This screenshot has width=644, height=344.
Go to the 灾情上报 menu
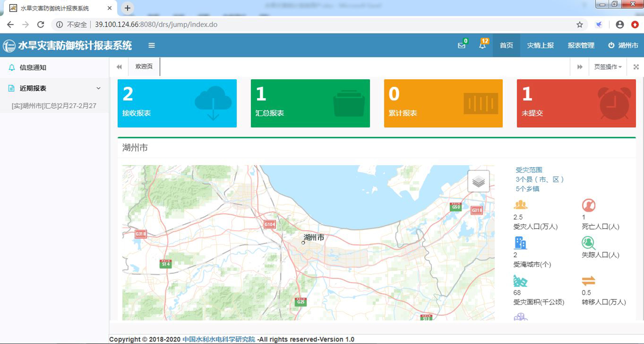540,45
